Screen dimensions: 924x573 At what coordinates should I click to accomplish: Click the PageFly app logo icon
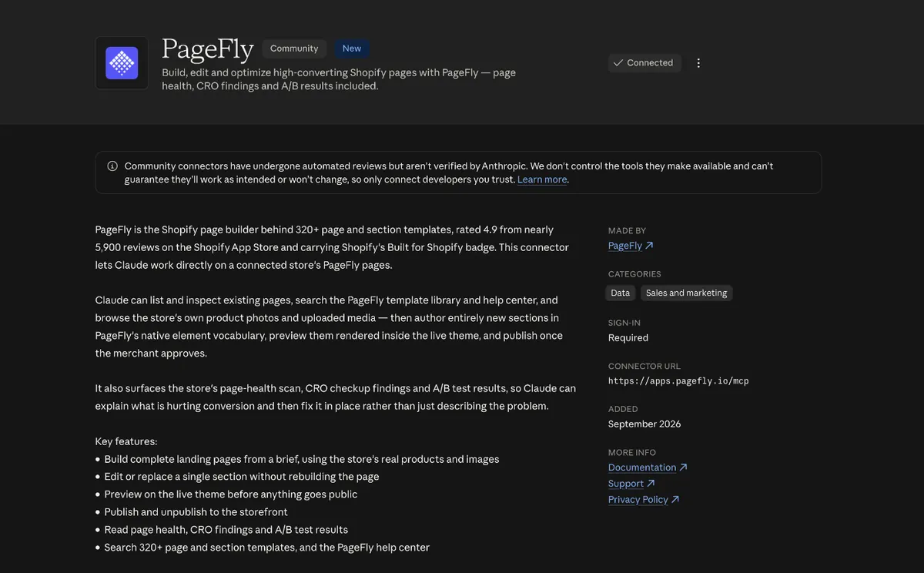click(x=122, y=63)
